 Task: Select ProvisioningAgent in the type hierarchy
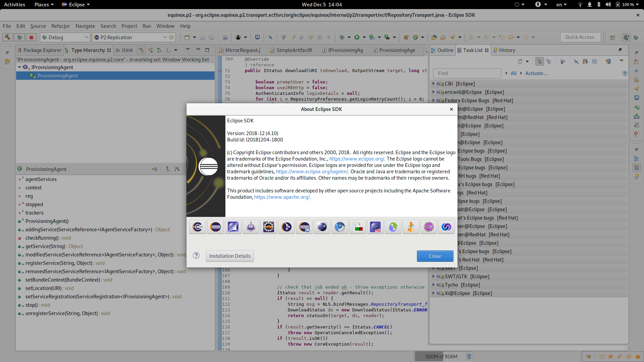115,76
